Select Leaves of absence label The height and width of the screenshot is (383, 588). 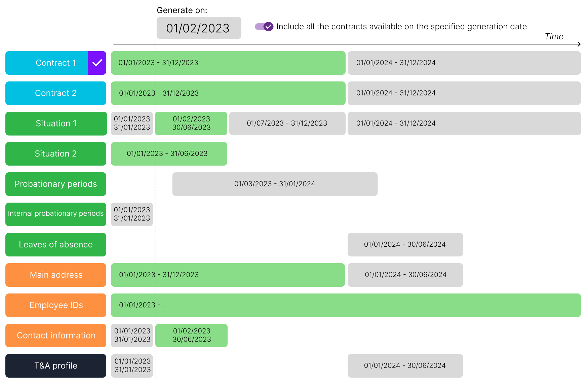pos(56,245)
